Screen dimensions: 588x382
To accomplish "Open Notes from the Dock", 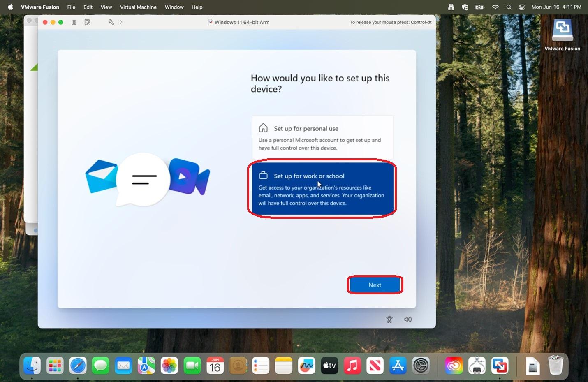I will (x=284, y=365).
